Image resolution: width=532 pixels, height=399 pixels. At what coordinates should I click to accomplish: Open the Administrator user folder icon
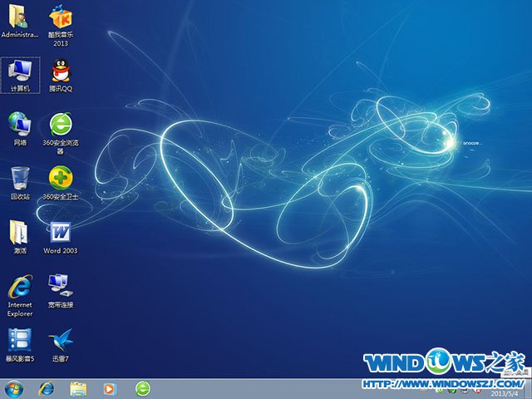pyautogui.click(x=20, y=20)
